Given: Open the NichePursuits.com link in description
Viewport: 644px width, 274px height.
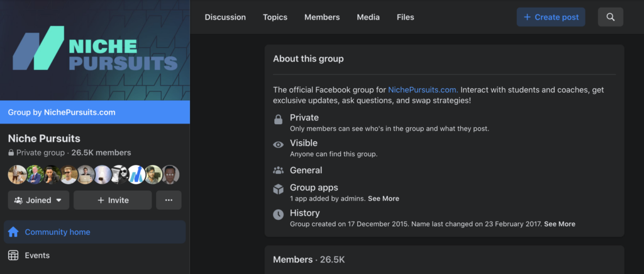Looking at the screenshot, I should [x=423, y=89].
